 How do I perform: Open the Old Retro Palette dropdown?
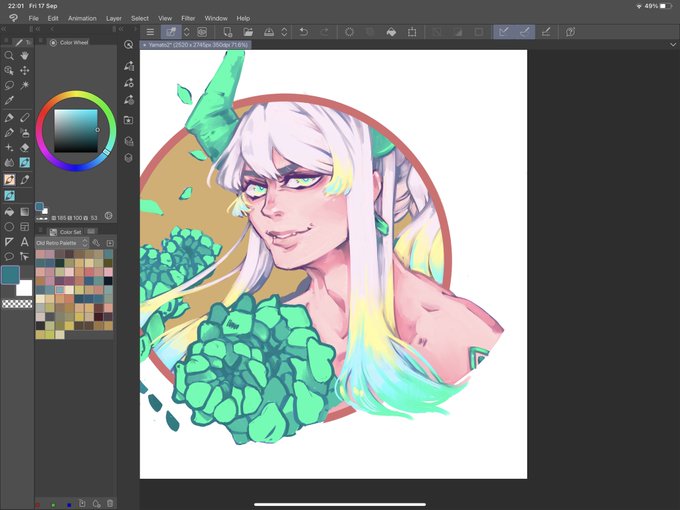click(62, 243)
